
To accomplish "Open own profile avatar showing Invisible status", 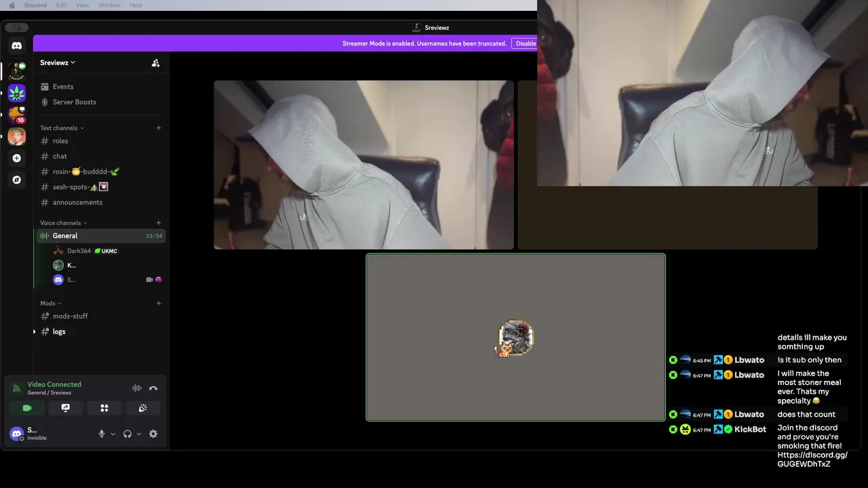I will pyautogui.click(x=16, y=434).
